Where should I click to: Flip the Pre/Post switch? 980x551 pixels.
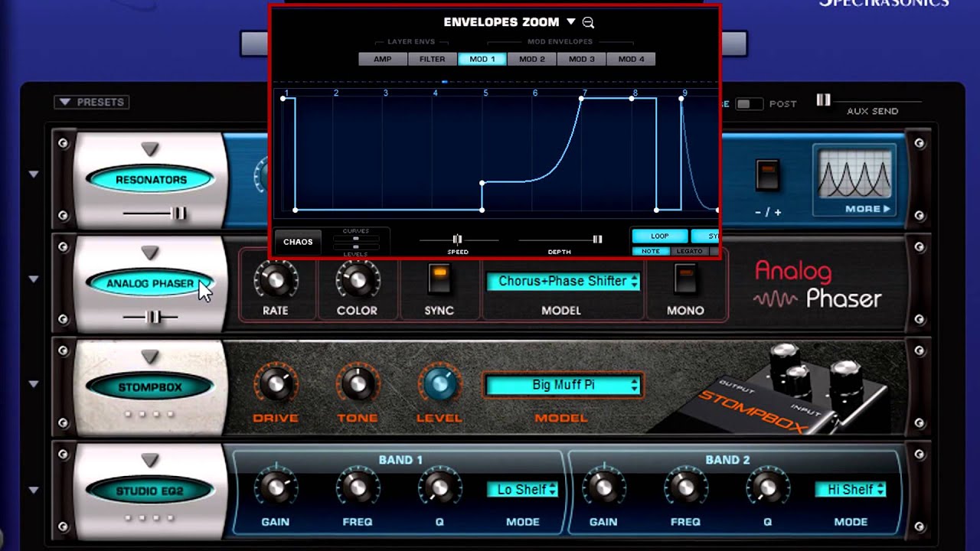coord(750,104)
